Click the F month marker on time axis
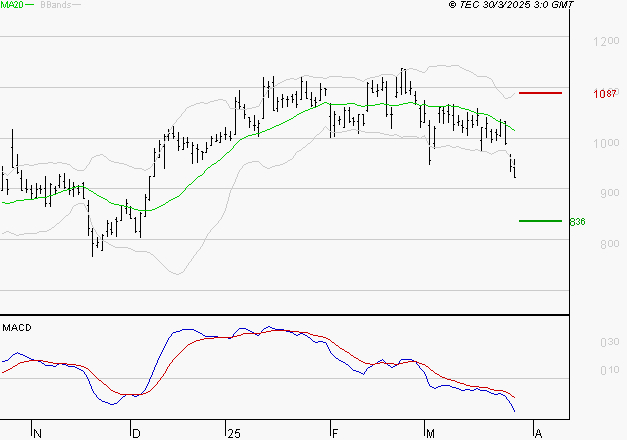627x440 pixels. pyautogui.click(x=335, y=434)
